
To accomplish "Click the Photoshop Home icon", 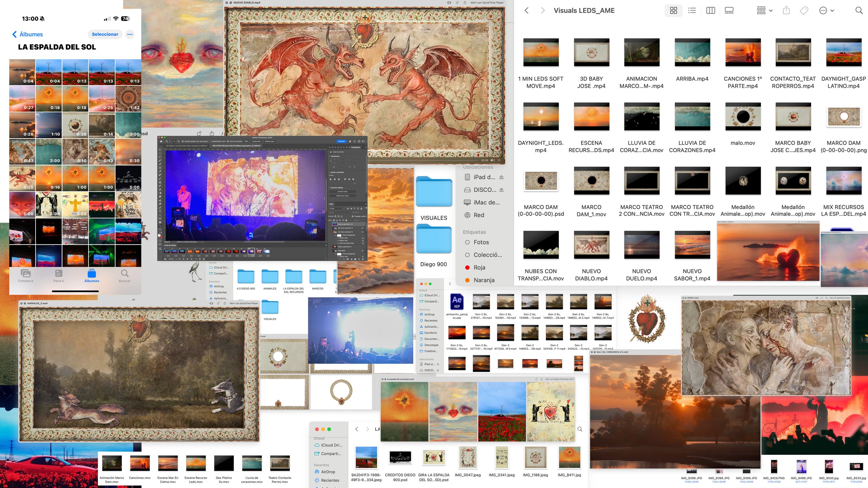I will 161,141.
